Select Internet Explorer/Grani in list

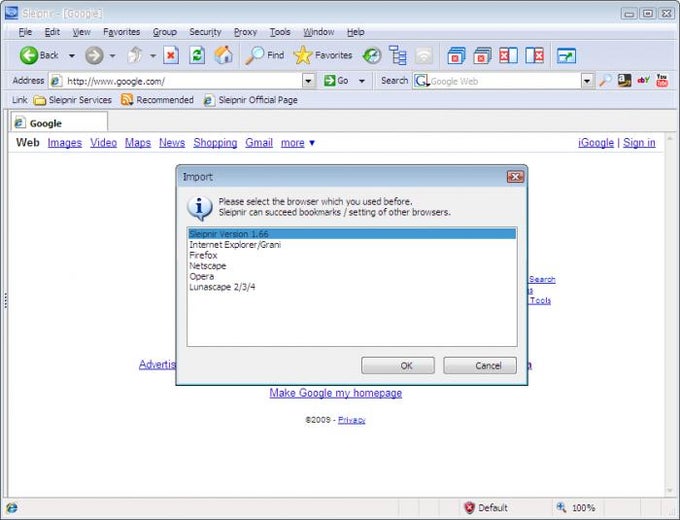click(x=352, y=245)
